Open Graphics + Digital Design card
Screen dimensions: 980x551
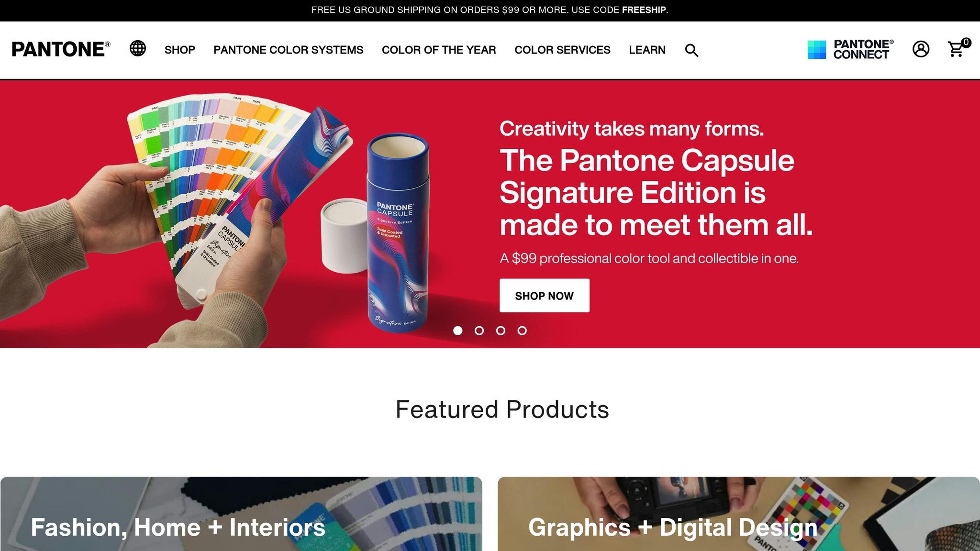click(x=739, y=514)
